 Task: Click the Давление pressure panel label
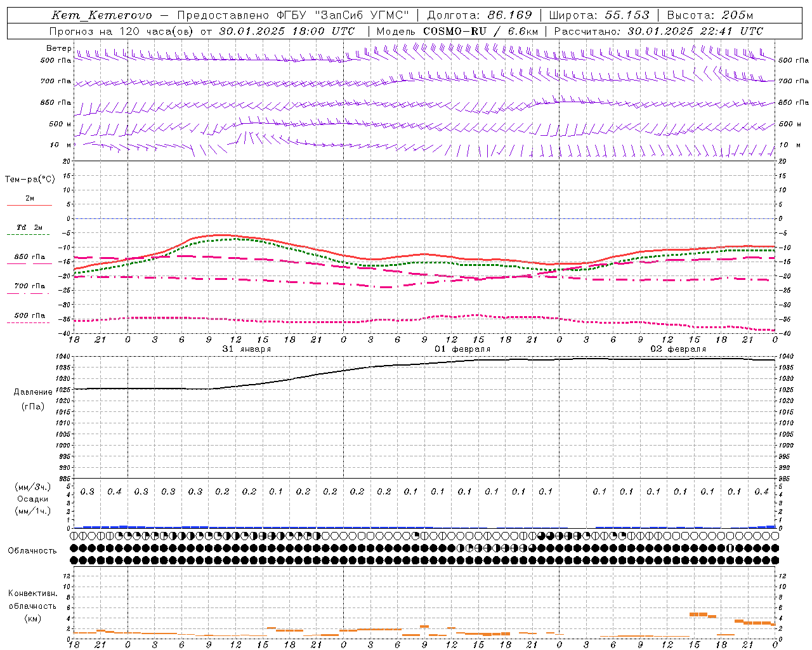[33, 392]
